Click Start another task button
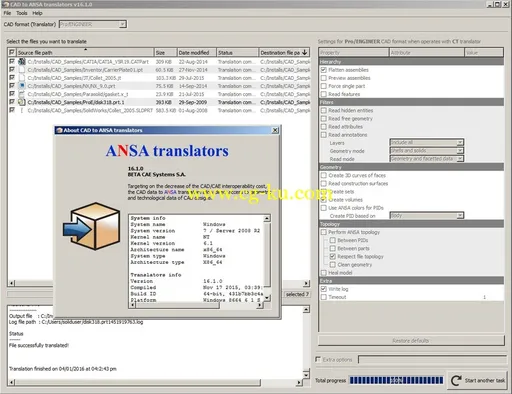512x394 pixels. pyautogui.click(x=478, y=380)
